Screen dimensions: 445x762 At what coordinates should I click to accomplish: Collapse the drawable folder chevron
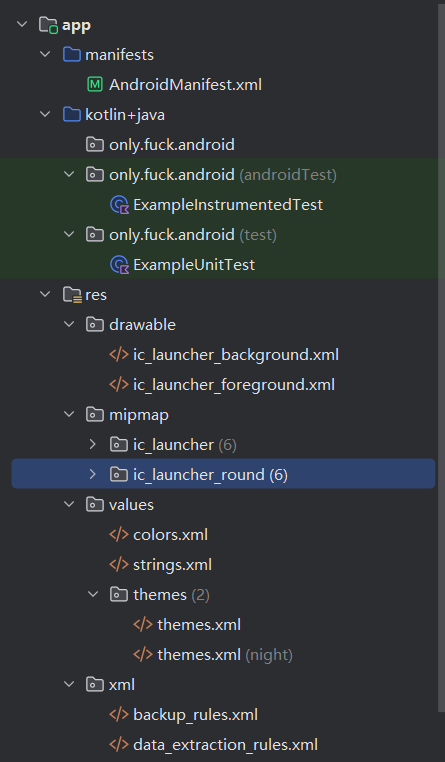tap(69, 325)
